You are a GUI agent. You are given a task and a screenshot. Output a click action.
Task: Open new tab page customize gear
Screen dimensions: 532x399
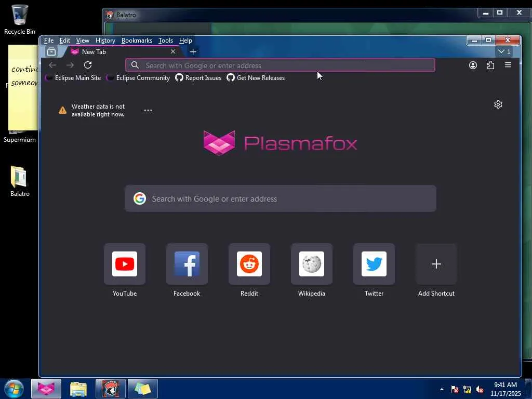click(498, 104)
